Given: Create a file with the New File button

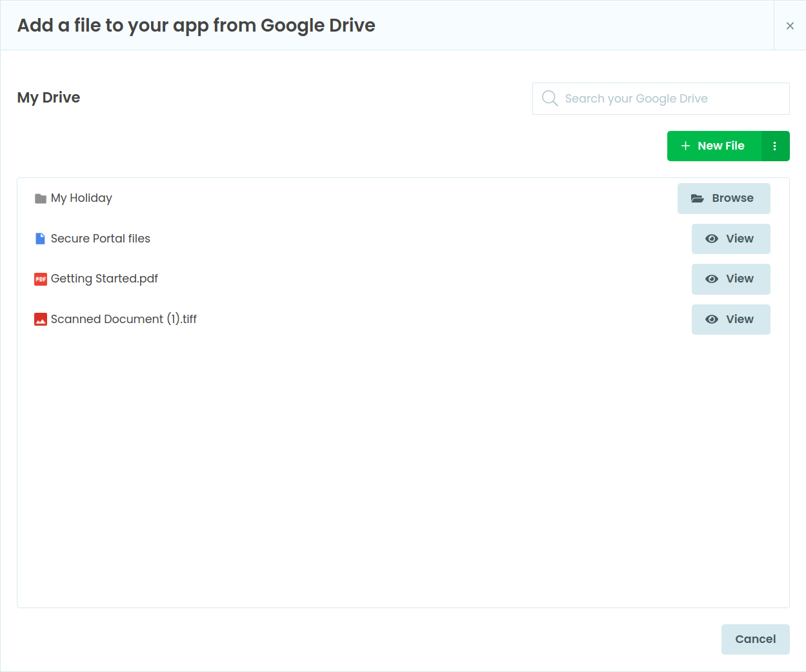Looking at the screenshot, I should pyautogui.click(x=714, y=146).
